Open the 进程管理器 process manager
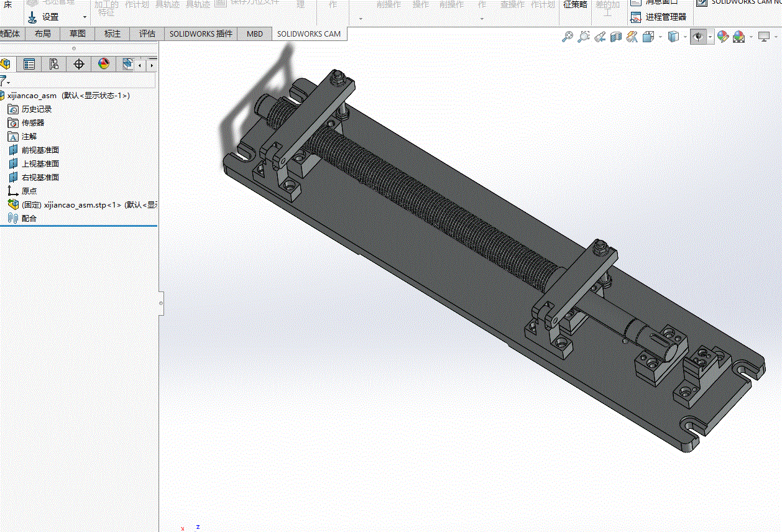Screen dimensions: 782x532 pyautogui.click(x=659, y=17)
